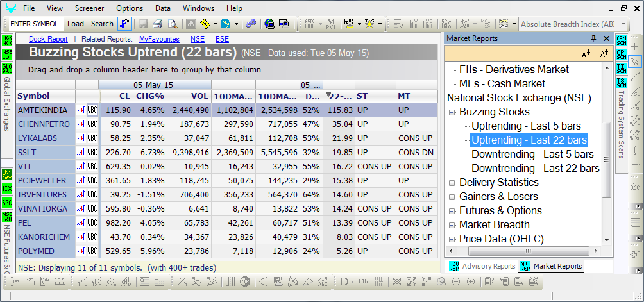This screenshot has height=302, width=644.
Task: Click the MCX NCX side tab icon
Action: pos(7,40)
